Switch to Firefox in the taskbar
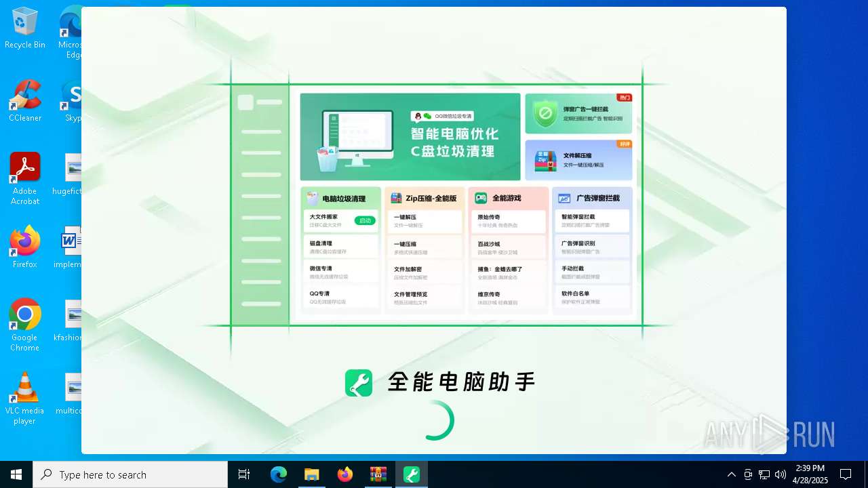The width and height of the screenshot is (868, 488). pyautogui.click(x=344, y=474)
